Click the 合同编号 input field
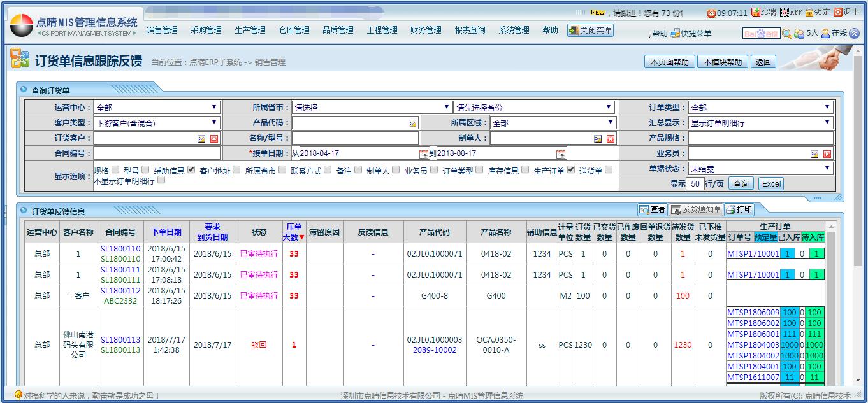This screenshot has width=868, height=403. click(157, 153)
